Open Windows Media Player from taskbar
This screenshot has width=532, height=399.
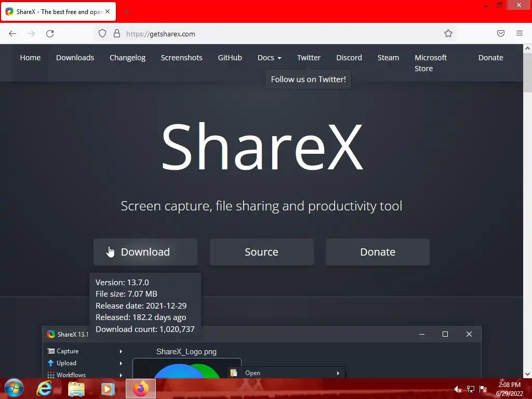(x=108, y=389)
